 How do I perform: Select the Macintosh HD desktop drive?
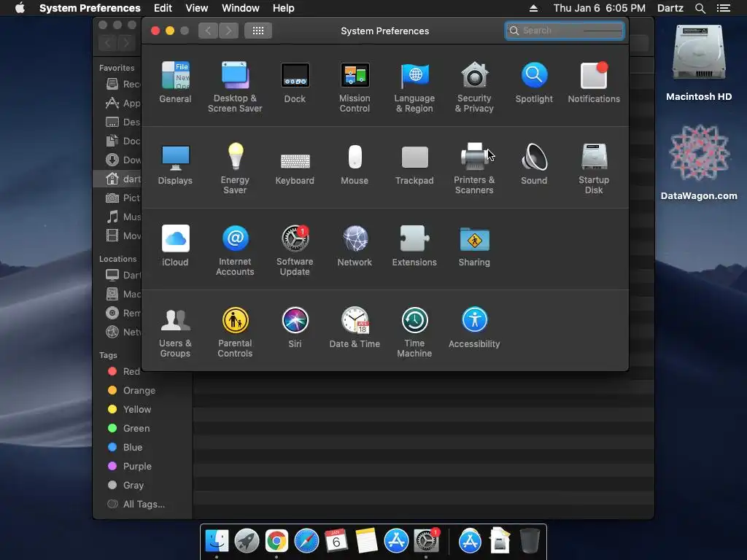coord(699,63)
